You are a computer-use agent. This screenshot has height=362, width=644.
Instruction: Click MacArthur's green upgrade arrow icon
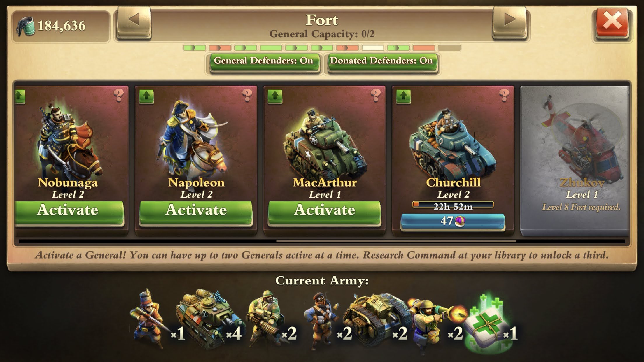point(275,96)
